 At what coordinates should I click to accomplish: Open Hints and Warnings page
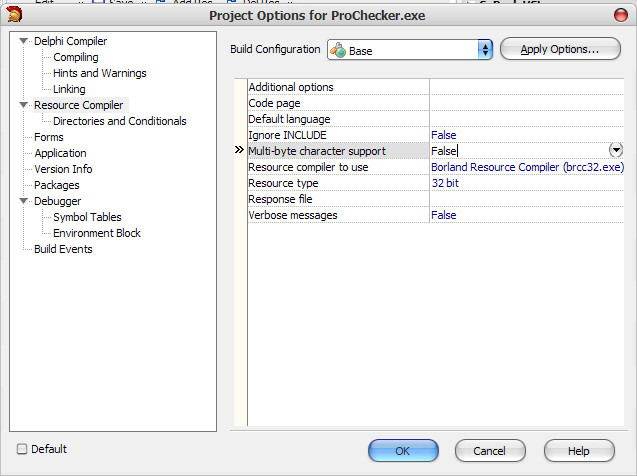tap(100, 73)
